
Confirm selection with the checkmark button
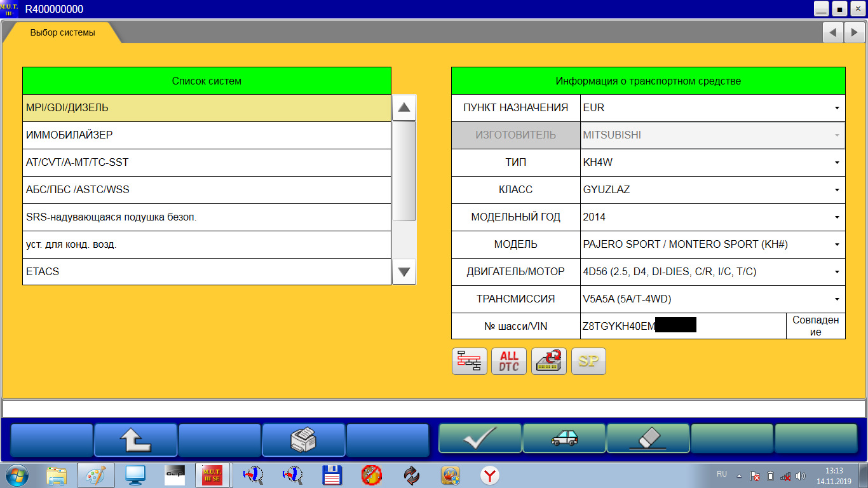480,438
